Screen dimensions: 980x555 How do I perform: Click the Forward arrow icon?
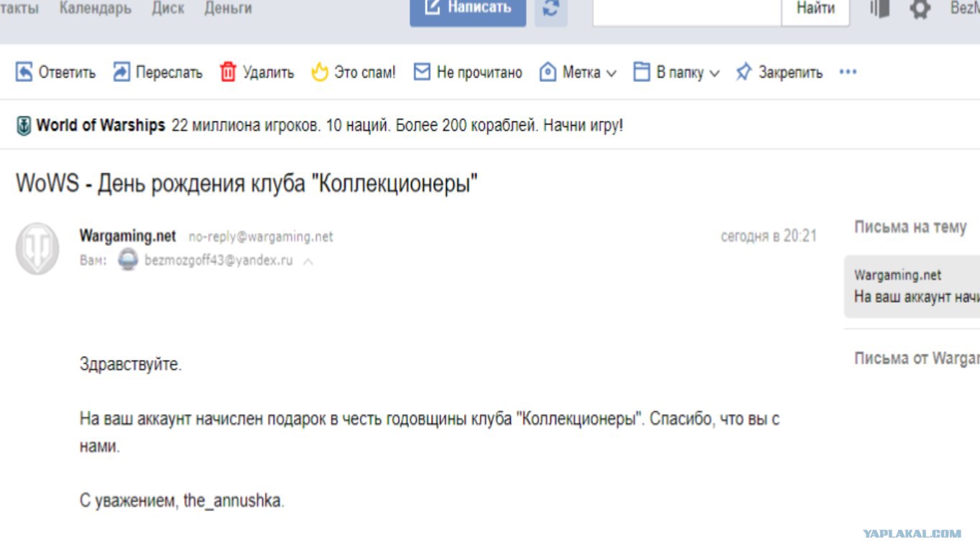point(121,72)
